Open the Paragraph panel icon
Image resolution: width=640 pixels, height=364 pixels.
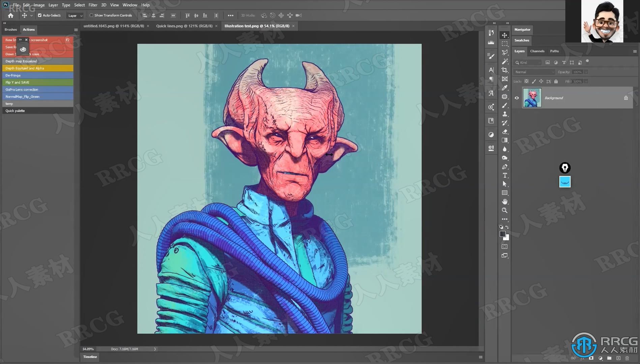[491, 80]
